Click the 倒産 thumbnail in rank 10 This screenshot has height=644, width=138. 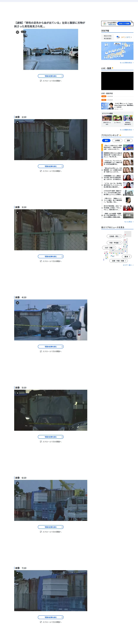(x=128, y=215)
